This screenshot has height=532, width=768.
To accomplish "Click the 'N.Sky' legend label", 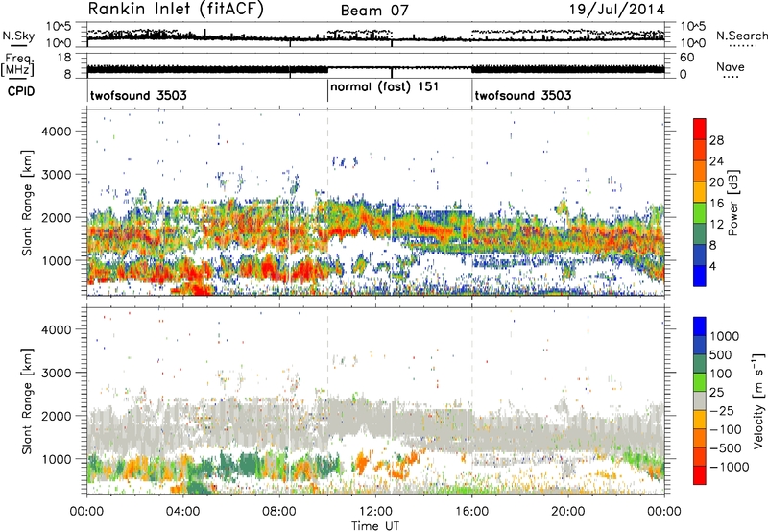I will click(x=18, y=36).
